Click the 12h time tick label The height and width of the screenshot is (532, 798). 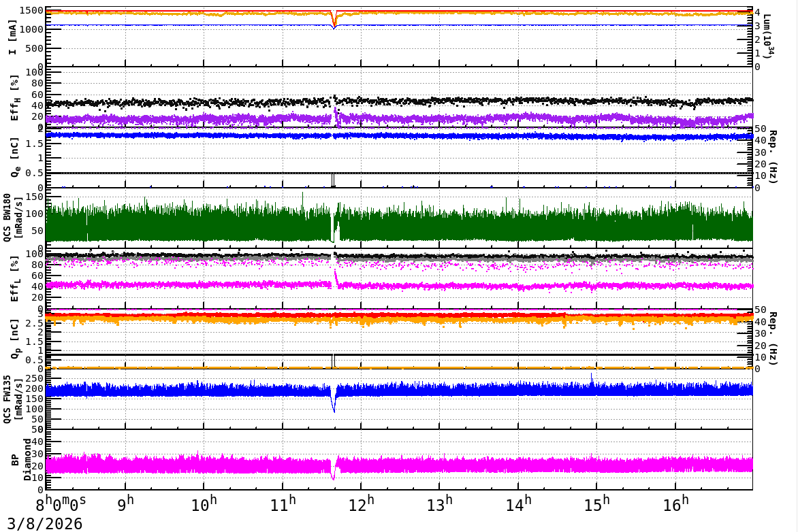(362, 503)
